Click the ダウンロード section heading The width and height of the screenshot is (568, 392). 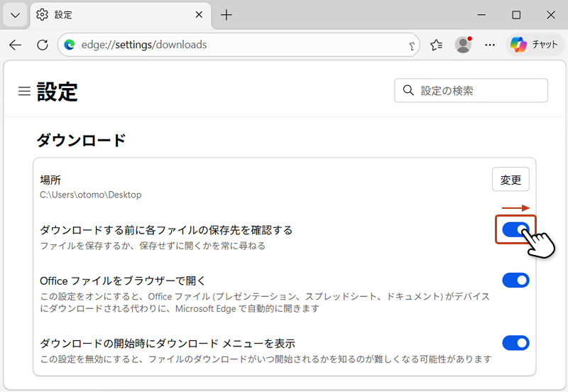click(81, 140)
